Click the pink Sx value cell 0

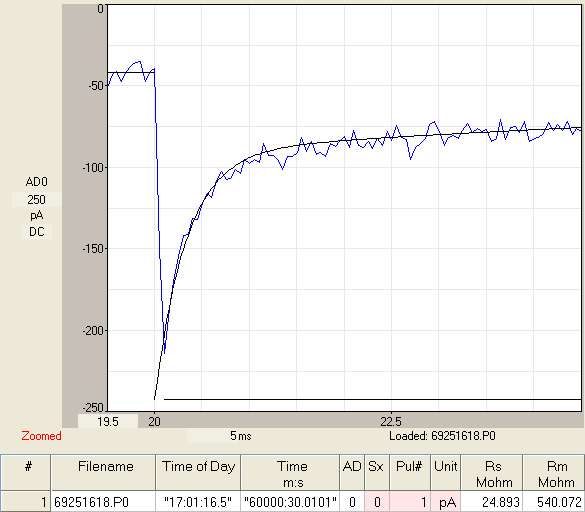pos(377,502)
